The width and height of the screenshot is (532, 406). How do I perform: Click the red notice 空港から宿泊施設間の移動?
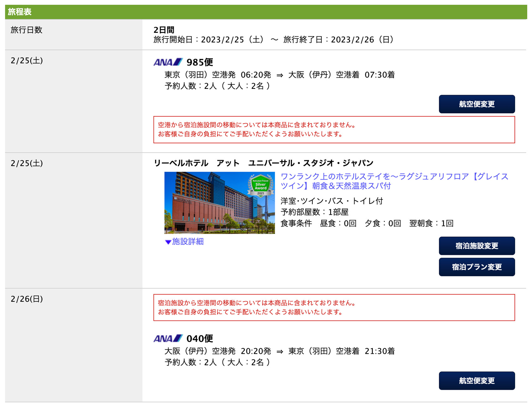point(334,129)
